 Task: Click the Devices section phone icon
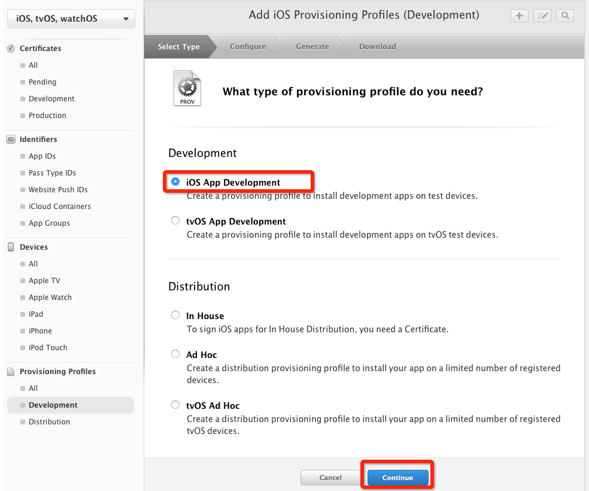coord(11,247)
